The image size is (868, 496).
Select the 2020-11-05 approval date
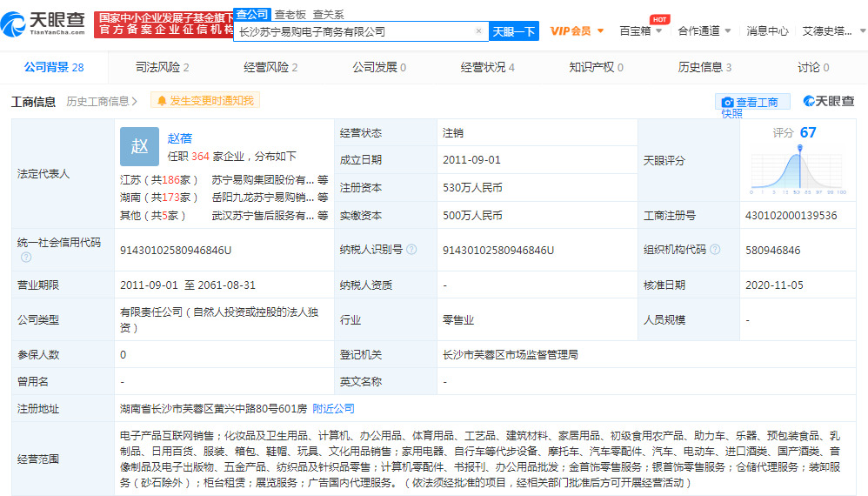click(774, 285)
